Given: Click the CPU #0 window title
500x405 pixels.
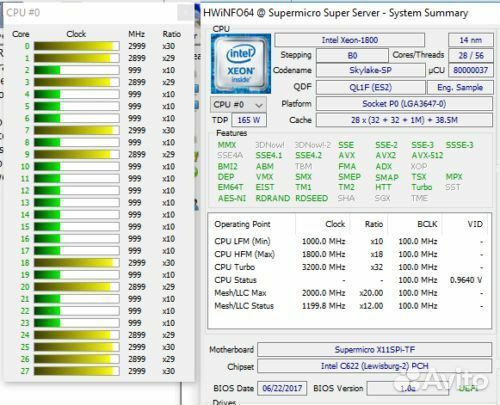Looking at the screenshot, I should 23,13.
